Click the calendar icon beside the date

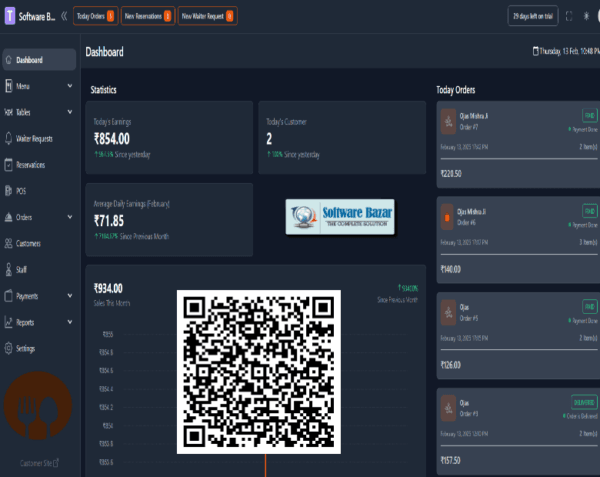536,51
